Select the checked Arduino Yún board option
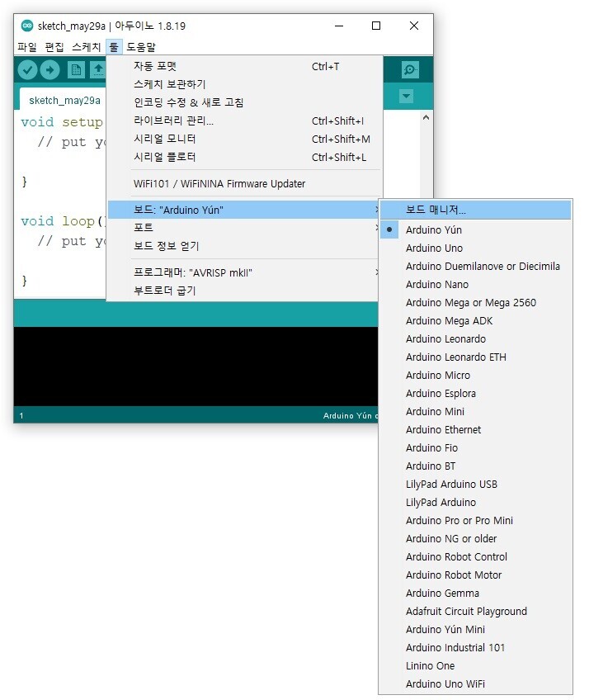The image size is (589, 700). tap(476, 230)
